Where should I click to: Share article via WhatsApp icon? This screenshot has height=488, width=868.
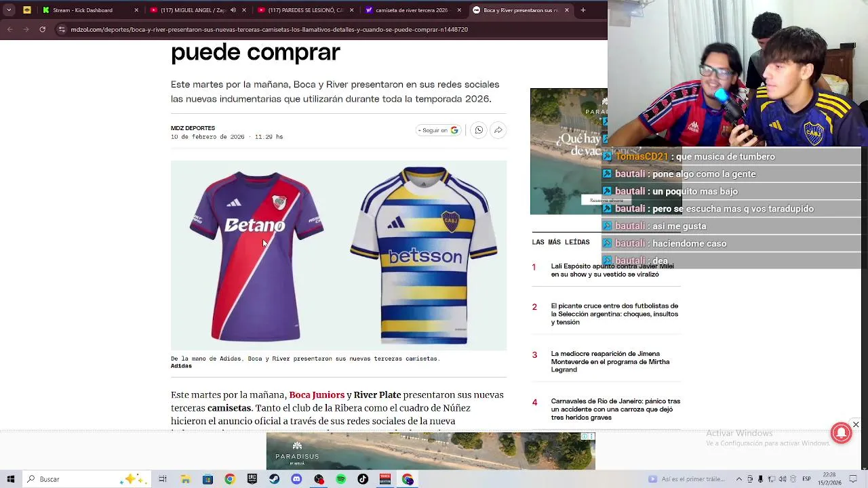coord(479,130)
